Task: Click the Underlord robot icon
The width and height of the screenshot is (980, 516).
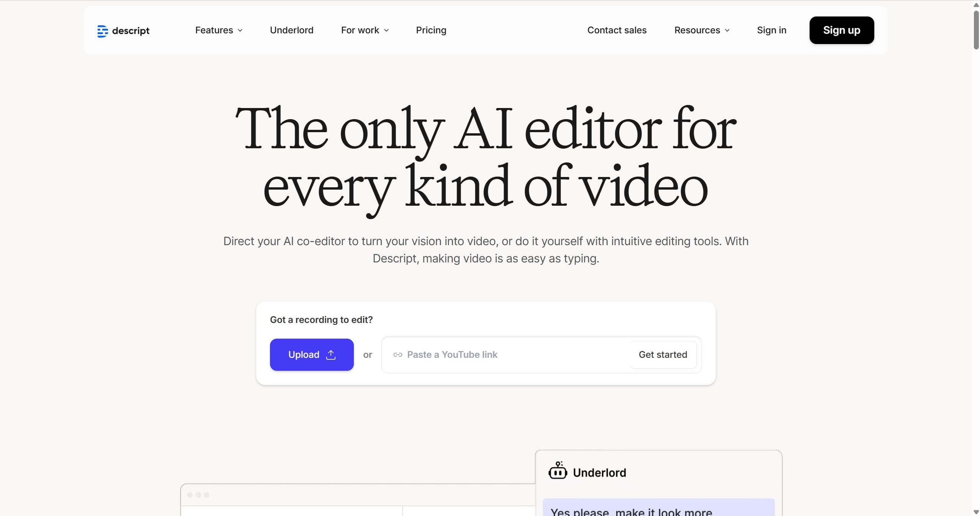Action: tap(558, 470)
